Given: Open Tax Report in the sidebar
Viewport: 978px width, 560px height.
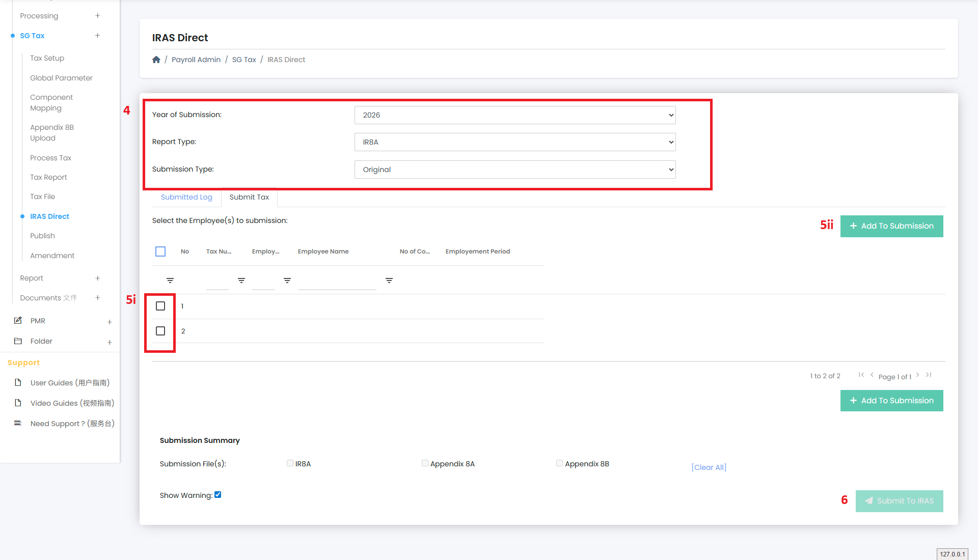Looking at the screenshot, I should click(x=48, y=177).
